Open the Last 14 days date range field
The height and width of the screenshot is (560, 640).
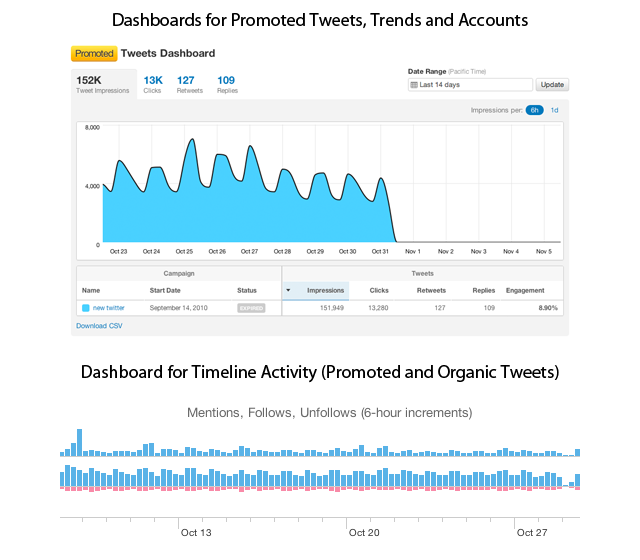[470, 85]
